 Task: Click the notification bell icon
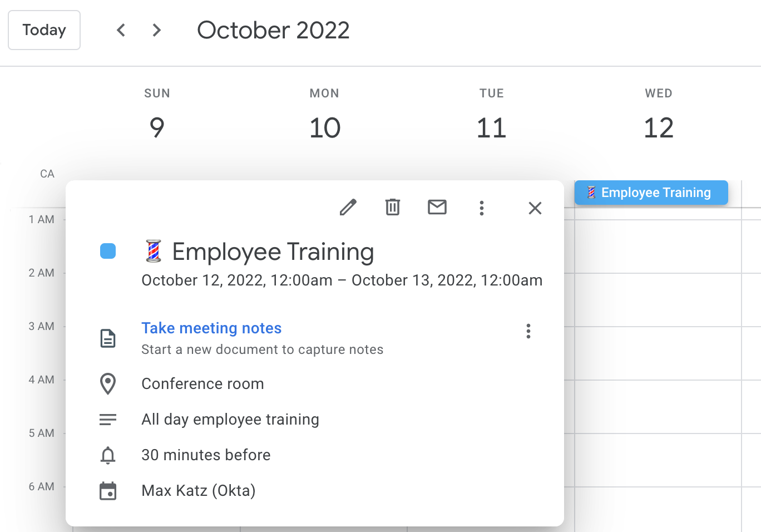108,455
